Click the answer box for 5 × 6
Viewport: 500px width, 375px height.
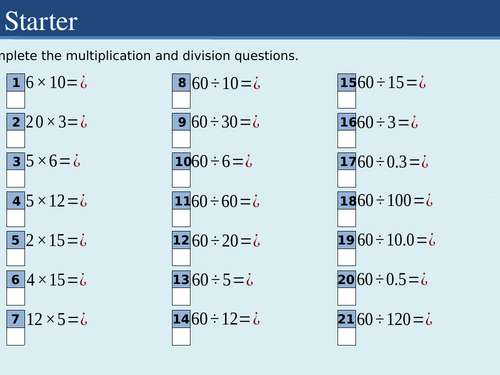click(16, 178)
